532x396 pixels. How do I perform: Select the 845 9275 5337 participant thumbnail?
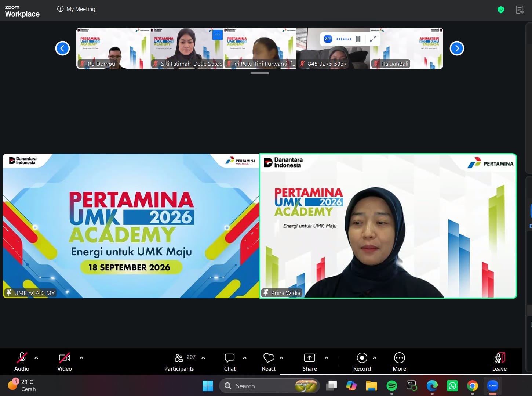pos(333,48)
